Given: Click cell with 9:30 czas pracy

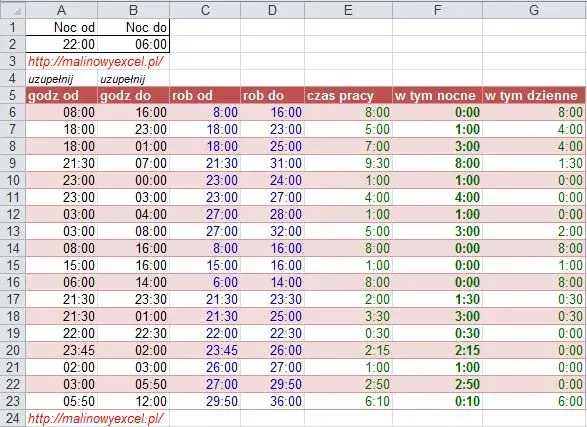Looking at the screenshot, I should click(348, 163).
